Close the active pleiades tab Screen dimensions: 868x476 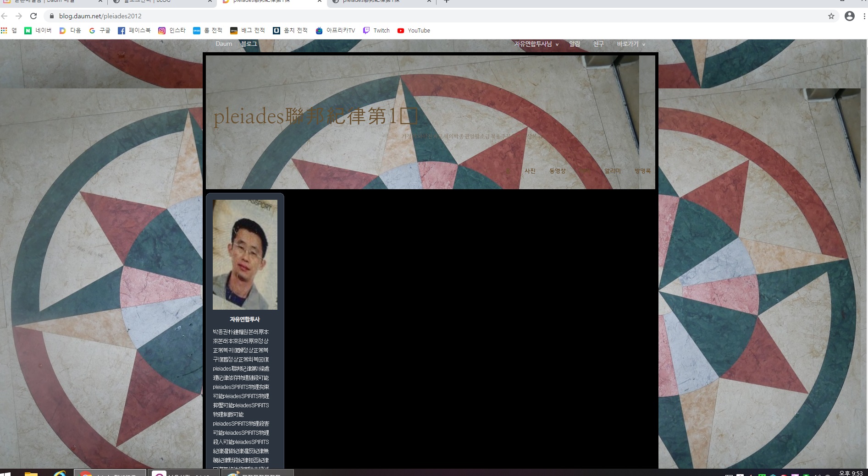pos(320,2)
